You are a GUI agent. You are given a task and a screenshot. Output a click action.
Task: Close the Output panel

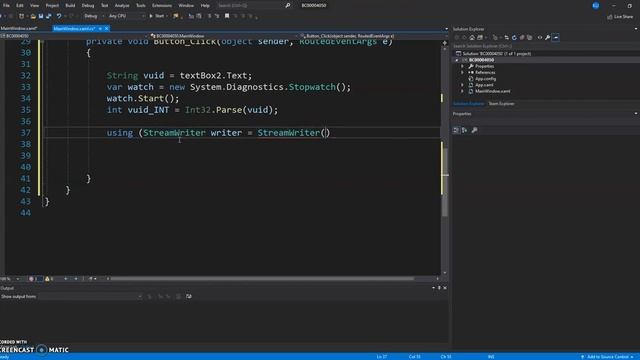445,288
